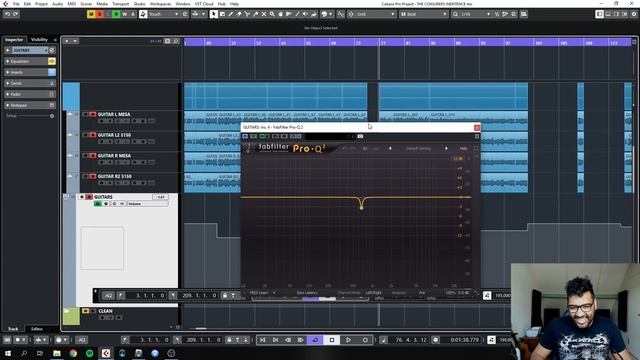Click the left locator position field
The image size is (640, 360).
tap(150, 340)
